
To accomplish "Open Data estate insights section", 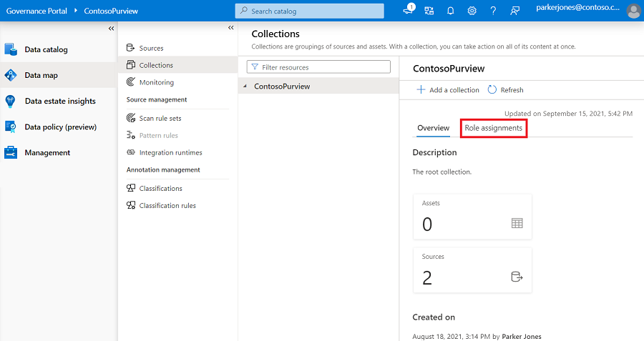I will pos(59,102).
